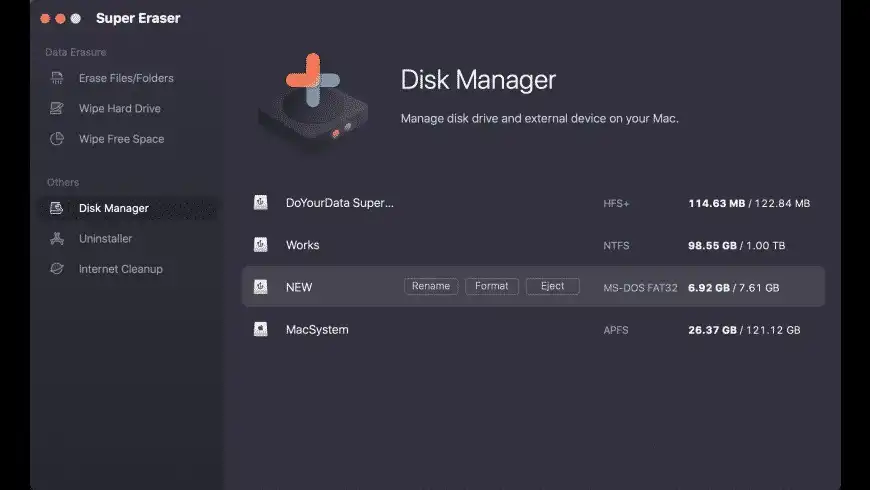This screenshot has height=490, width=870.
Task: Click the APFS file system label
Action: tap(616, 330)
